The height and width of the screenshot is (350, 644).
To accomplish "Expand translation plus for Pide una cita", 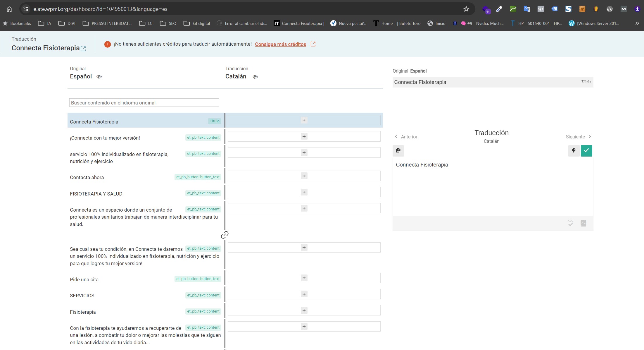I will (x=304, y=278).
